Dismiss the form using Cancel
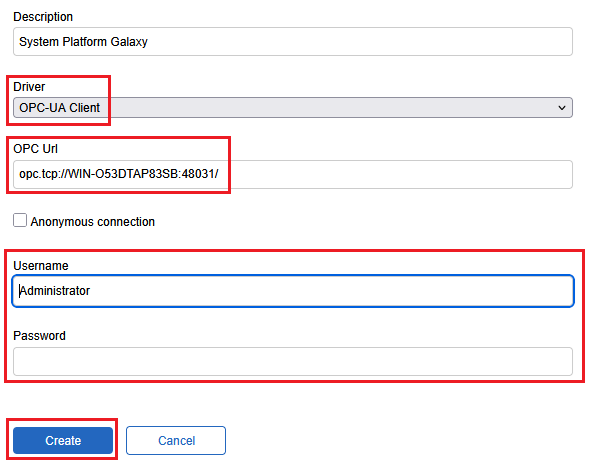This screenshot has width=598, height=464. coord(176,440)
